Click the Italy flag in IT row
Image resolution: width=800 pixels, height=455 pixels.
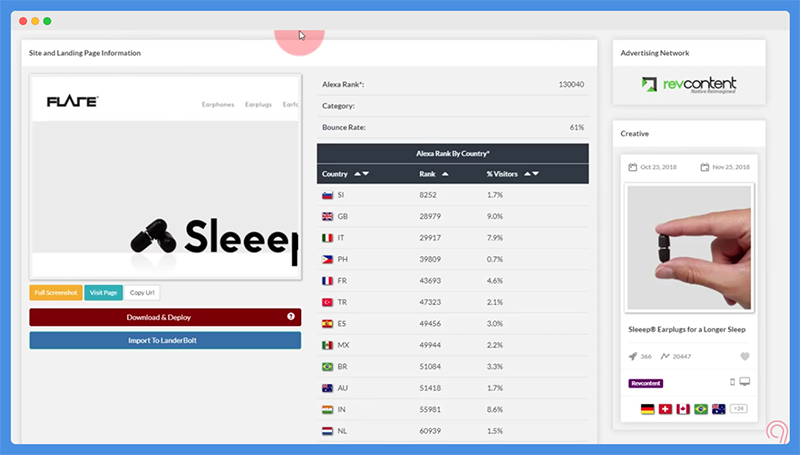(328, 238)
